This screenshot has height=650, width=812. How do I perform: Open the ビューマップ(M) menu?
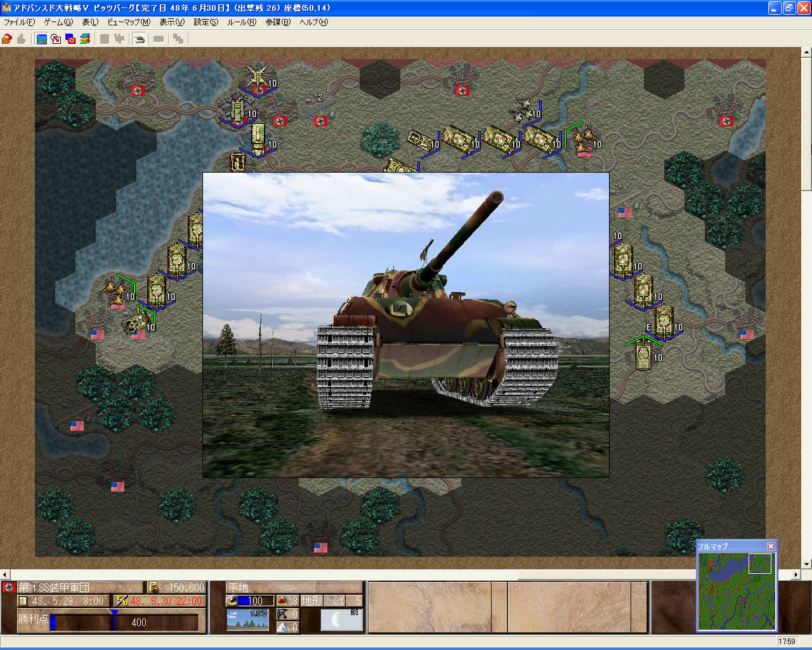click(129, 22)
